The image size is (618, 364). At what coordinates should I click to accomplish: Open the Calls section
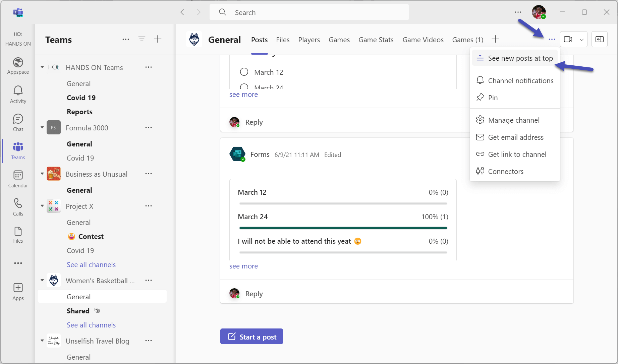tap(18, 206)
